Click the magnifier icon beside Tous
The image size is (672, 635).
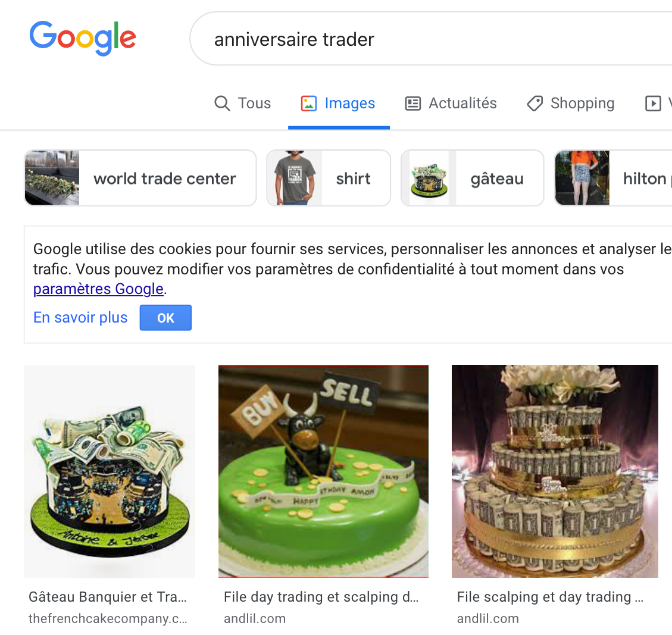point(222,104)
